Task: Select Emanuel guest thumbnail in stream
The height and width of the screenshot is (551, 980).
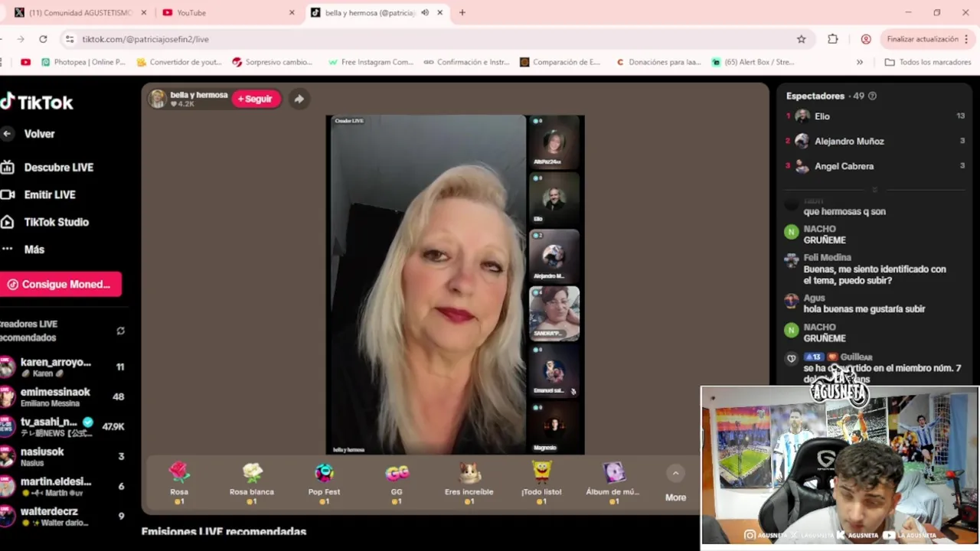Action: [554, 370]
